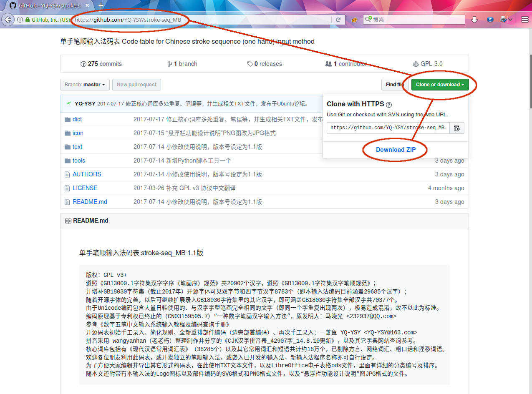This screenshot has height=394, width=532.
Task: Click the folder icon beside icon
Action: (x=68, y=133)
